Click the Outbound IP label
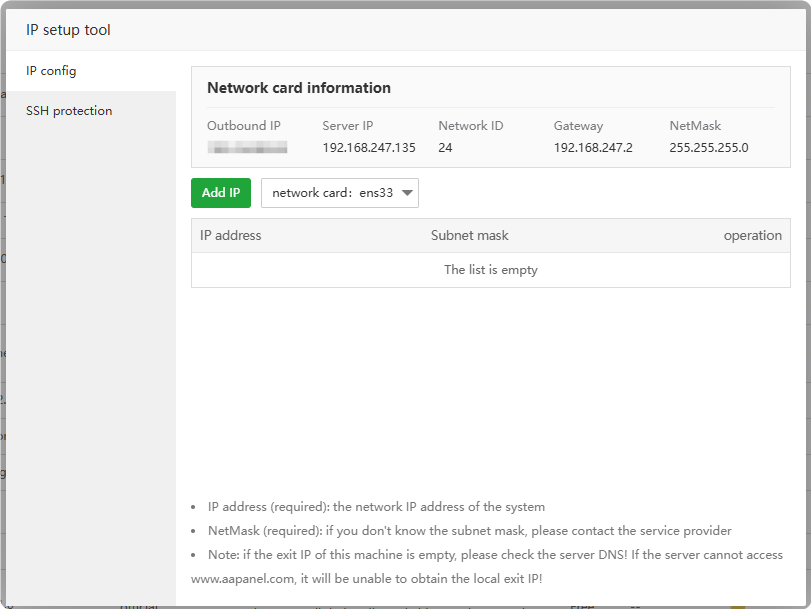 (243, 126)
